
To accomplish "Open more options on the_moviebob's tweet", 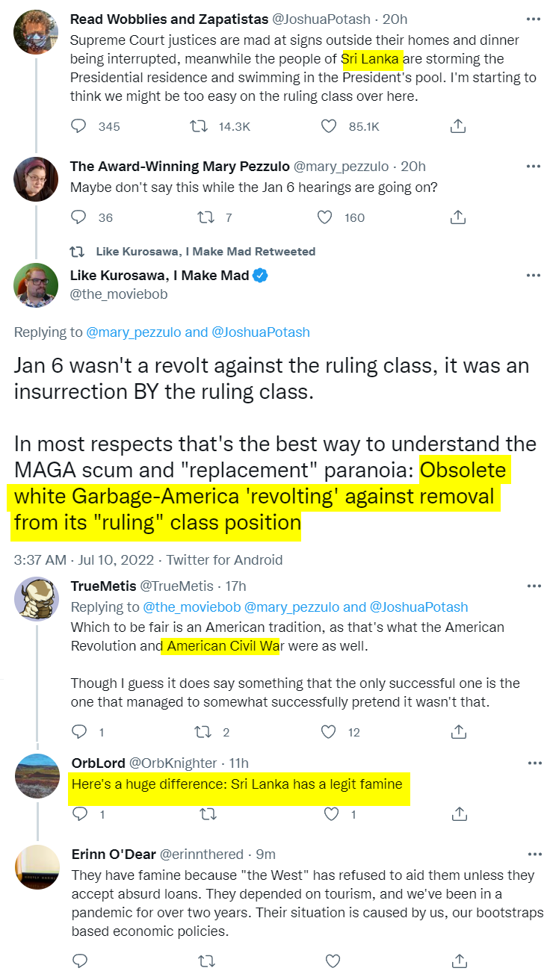I will click(x=533, y=276).
